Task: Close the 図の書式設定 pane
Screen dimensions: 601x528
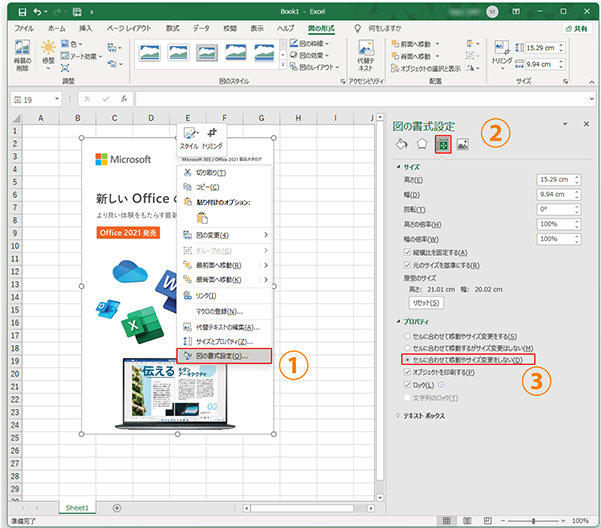Action: 586,124
